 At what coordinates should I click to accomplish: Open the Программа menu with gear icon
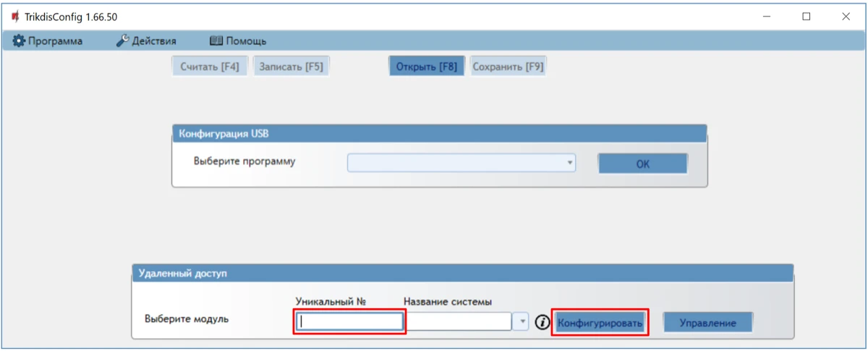click(x=48, y=41)
